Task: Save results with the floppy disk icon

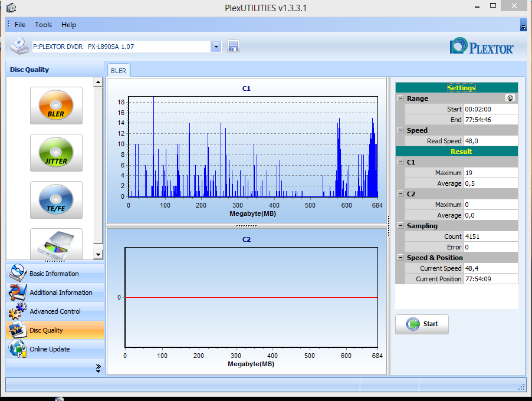Action: [233, 47]
